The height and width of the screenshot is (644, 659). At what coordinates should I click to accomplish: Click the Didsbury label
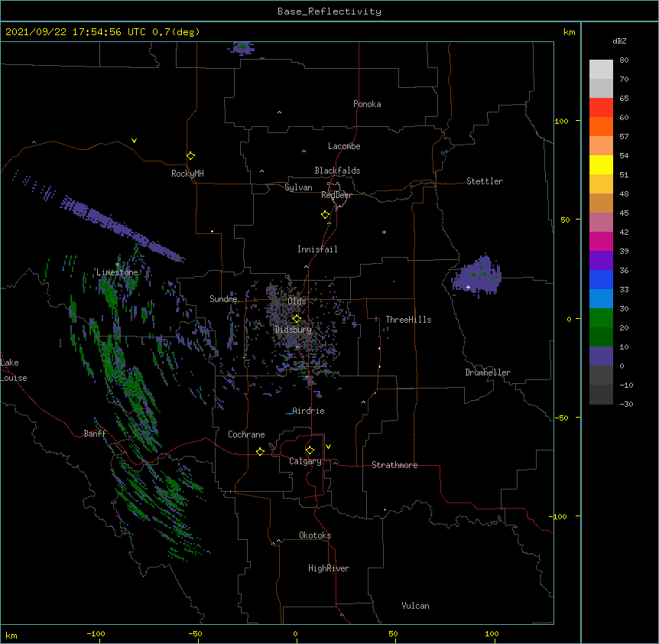(294, 330)
